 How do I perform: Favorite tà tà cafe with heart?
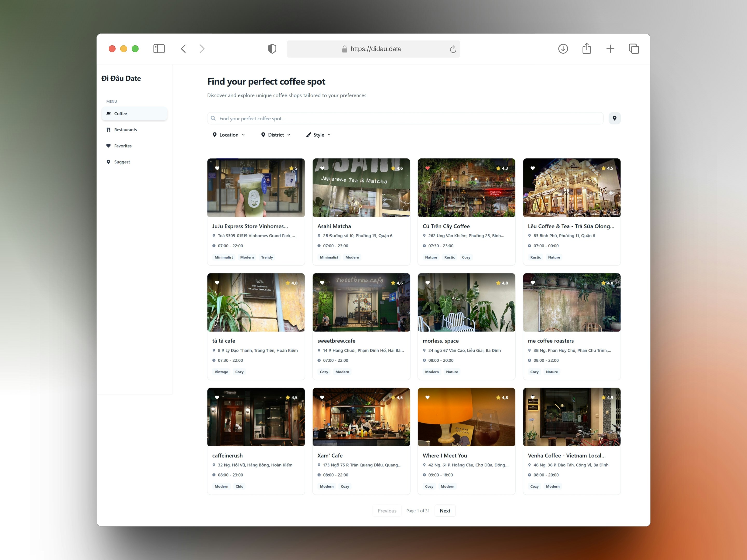217,283
